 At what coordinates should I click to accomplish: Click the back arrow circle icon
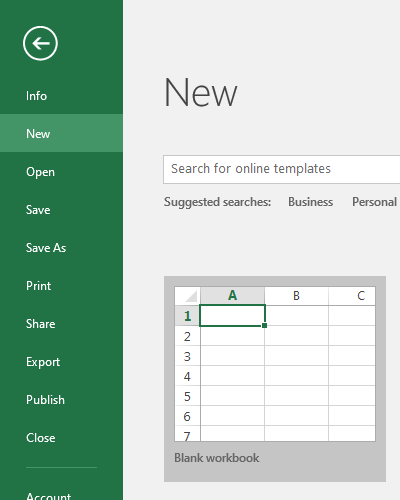click(x=40, y=43)
